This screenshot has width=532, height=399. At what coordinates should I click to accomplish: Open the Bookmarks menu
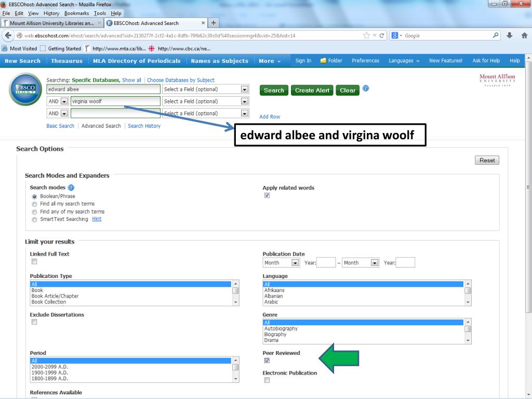[77, 13]
